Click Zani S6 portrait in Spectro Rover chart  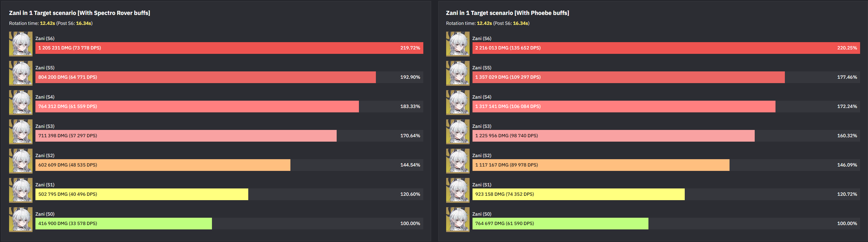20,44
